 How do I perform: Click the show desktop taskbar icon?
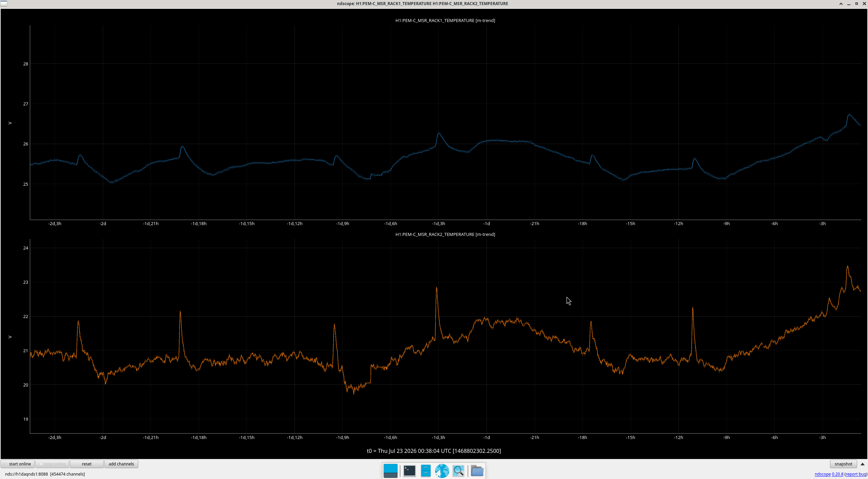(390, 471)
